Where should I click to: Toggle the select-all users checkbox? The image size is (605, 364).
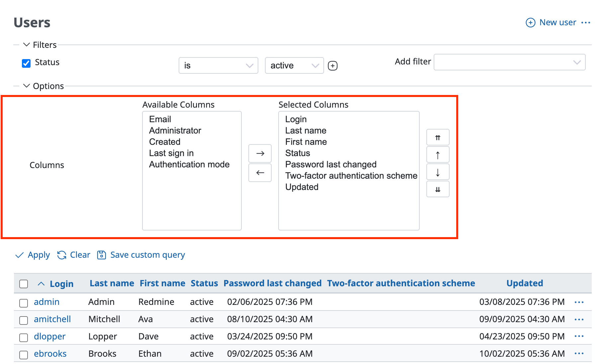[24, 284]
